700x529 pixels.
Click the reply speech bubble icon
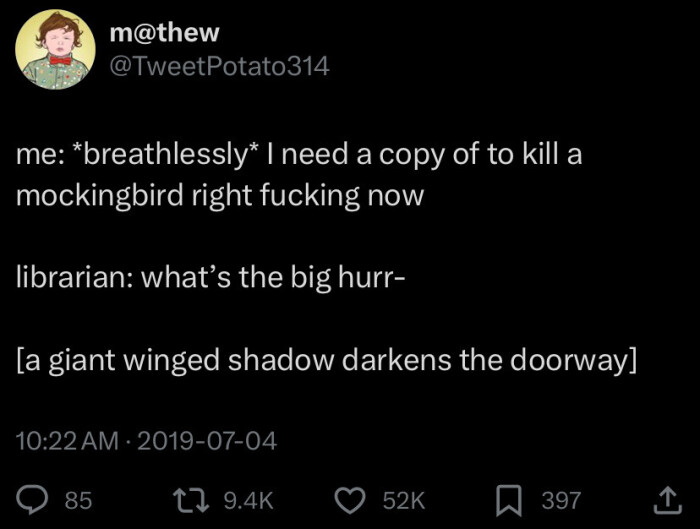click(32, 500)
